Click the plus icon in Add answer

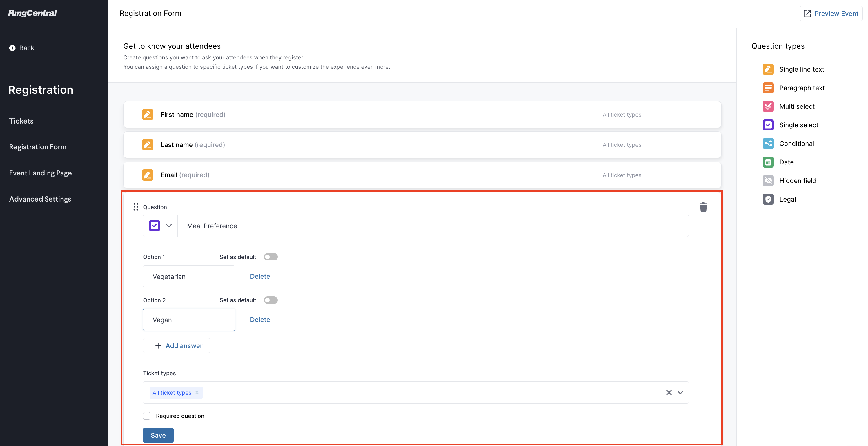pyautogui.click(x=158, y=346)
